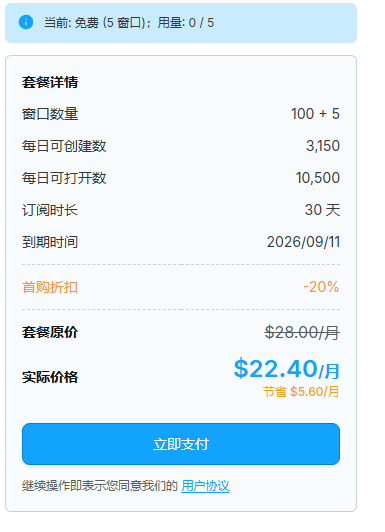Click the 每日可打开数 label
Image resolution: width=385 pixels, height=532 pixels.
64,178
